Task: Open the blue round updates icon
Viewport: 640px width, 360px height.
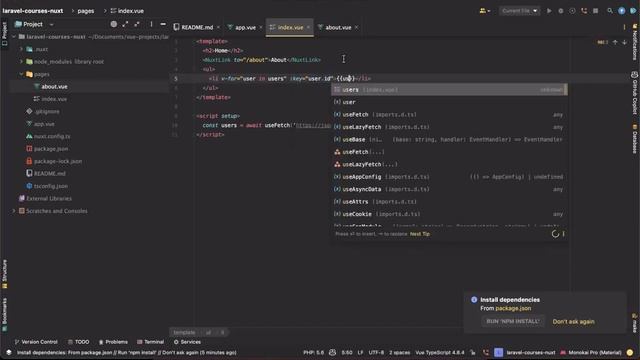Action: point(622,11)
